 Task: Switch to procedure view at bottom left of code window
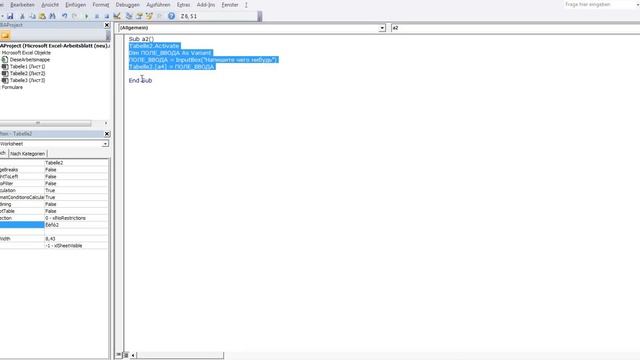(x=119, y=355)
